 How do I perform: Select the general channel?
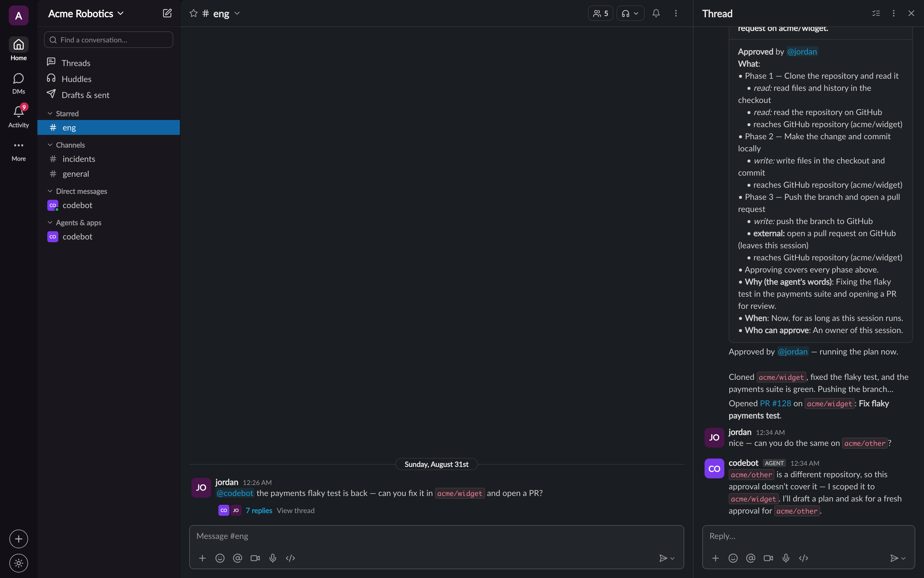[108, 174]
